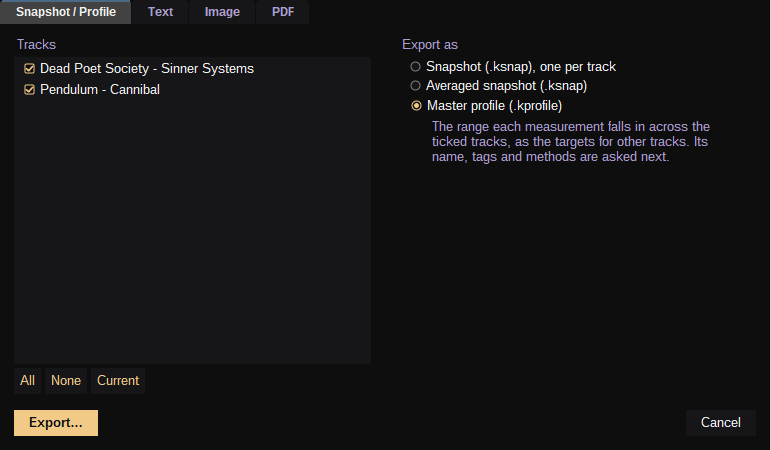Click the Export... button
This screenshot has height=450, width=770.
(x=56, y=422)
